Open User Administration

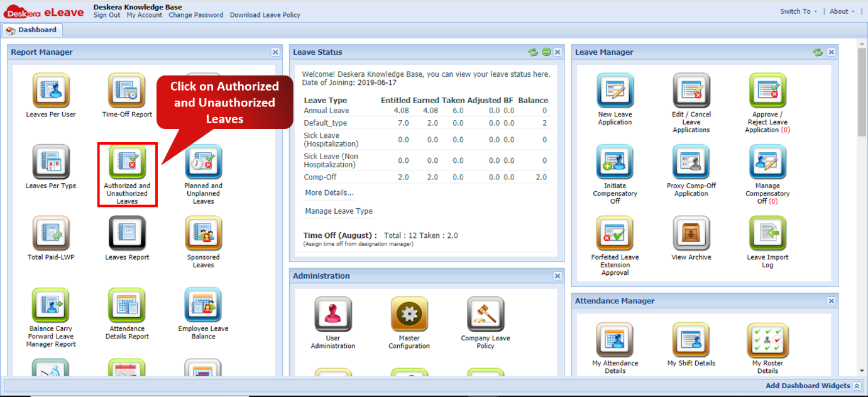pos(333,315)
